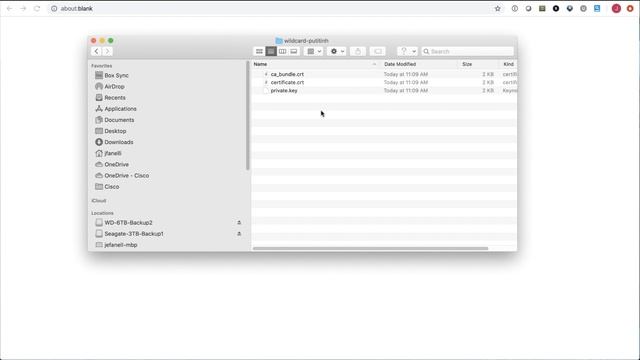640x360 pixels.
Task: Open the red browser profile avatar
Action: 616,9
